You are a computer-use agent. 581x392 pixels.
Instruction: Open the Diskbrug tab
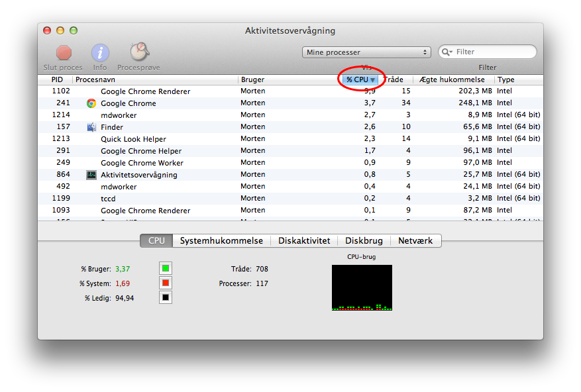point(364,240)
